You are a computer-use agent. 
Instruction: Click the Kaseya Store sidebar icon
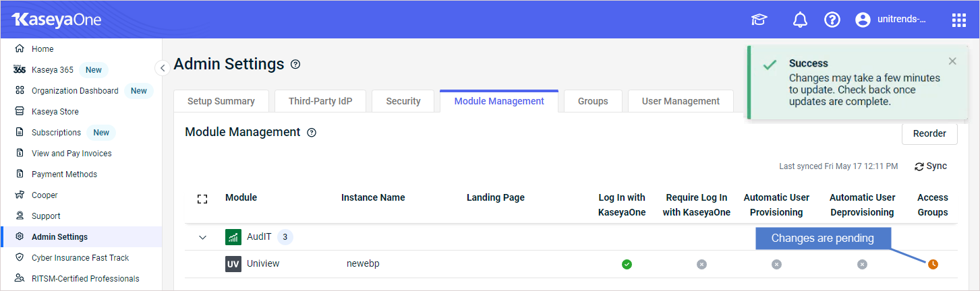pyautogui.click(x=20, y=111)
